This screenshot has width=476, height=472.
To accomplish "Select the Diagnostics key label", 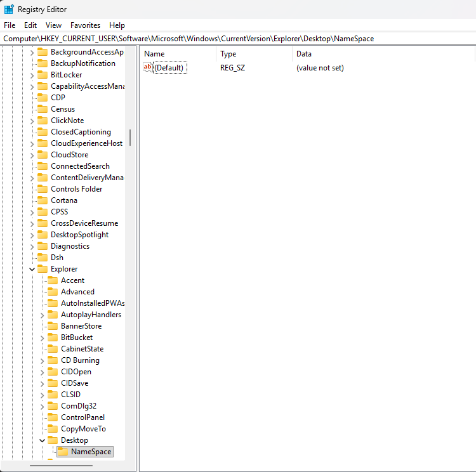I will [70, 246].
